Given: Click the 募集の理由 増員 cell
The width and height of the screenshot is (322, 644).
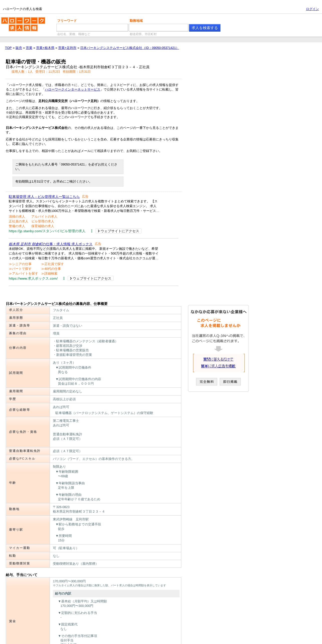Looking at the screenshot, I should (x=115, y=334).
